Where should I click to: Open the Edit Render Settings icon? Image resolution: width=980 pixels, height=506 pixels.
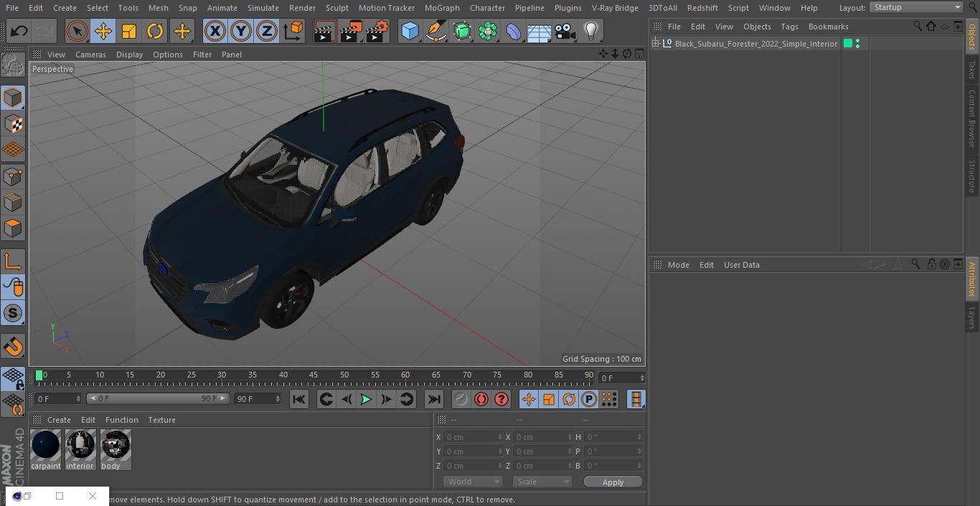click(x=377, y=31)
